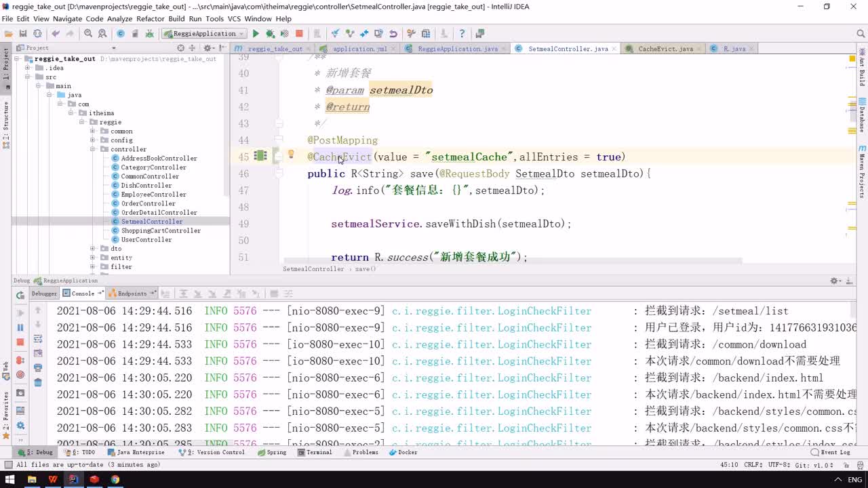
Task: Click the SetmealController breadcrumb
Action: pyautogui.click(x=313, y=269)
